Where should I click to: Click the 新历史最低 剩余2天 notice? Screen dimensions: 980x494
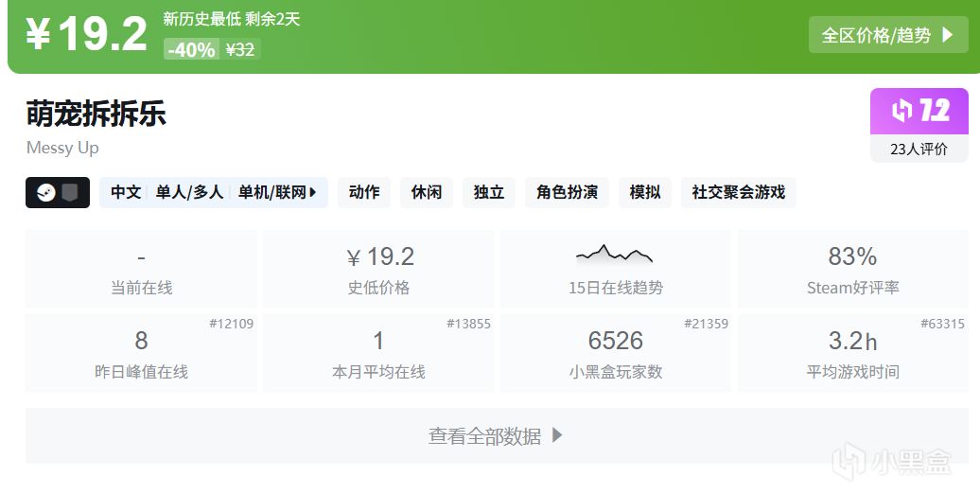(x=232, y=19)
